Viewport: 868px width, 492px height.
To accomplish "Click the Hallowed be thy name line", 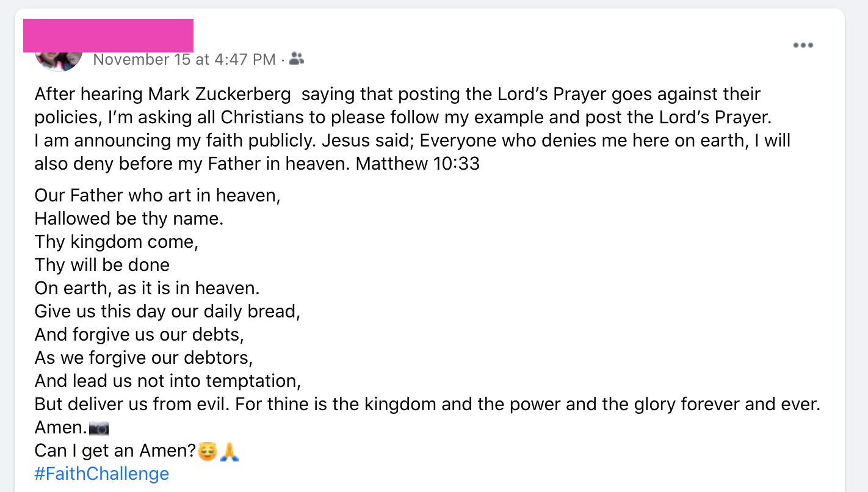I will (129, 219).
